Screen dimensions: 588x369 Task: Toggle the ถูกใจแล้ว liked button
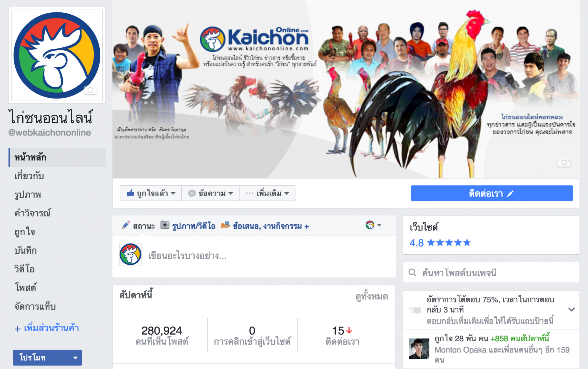151,193
